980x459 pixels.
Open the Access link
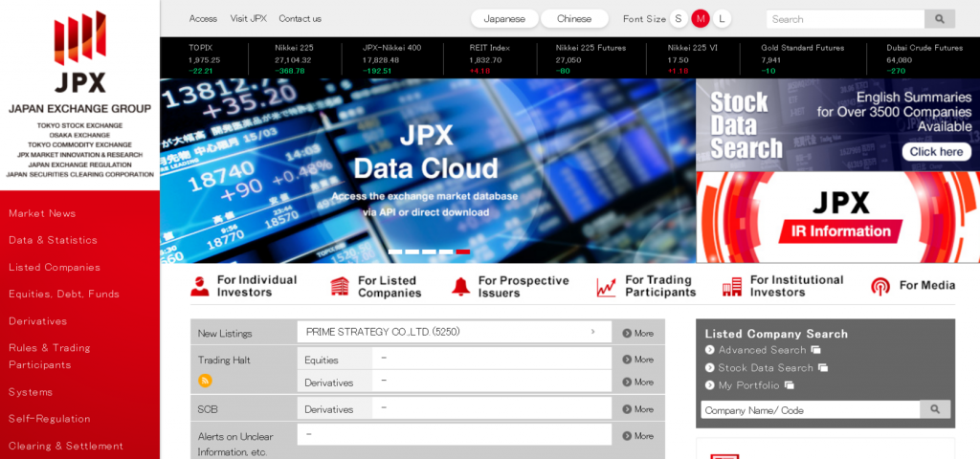click(x=203, y=19)
